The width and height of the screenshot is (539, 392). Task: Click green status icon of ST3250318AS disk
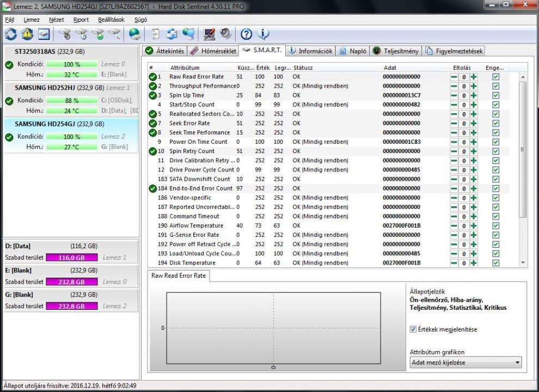[9, 65]
